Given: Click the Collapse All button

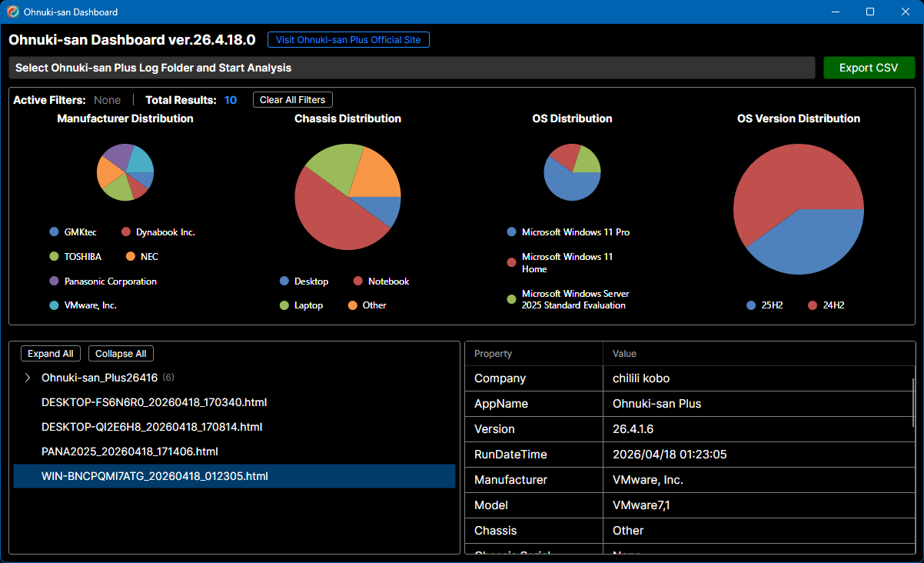Looking at the screenshot, I should (x=121, y=353).
